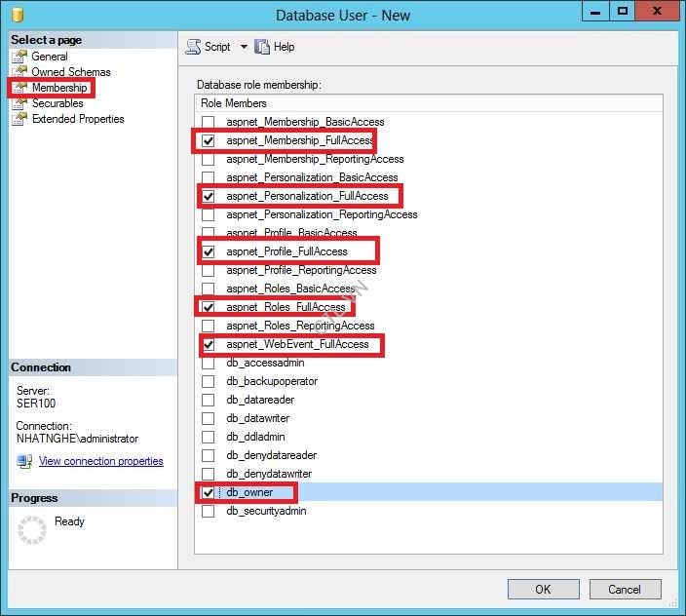
Task: Click the connection properties computer icon
Action: tap(24, 461)
